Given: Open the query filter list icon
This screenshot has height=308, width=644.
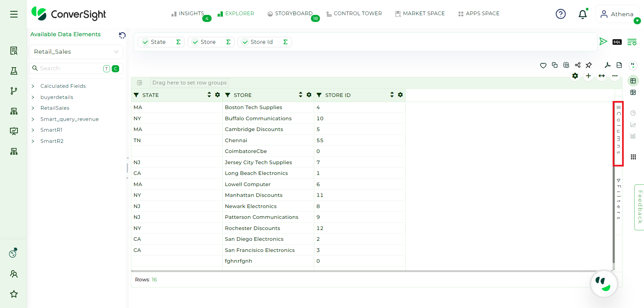Looking at the screenshot, I should (x=632, y=42).
